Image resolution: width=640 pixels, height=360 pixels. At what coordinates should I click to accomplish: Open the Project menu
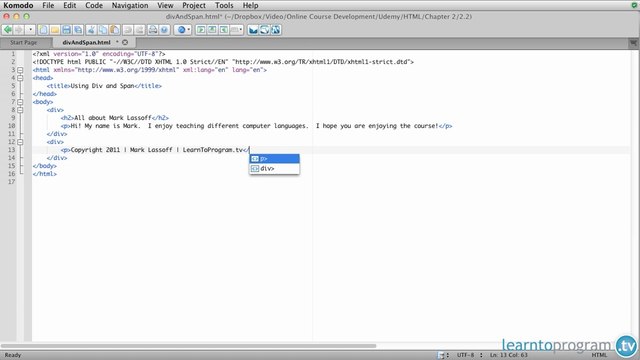(x=194, y=5)
